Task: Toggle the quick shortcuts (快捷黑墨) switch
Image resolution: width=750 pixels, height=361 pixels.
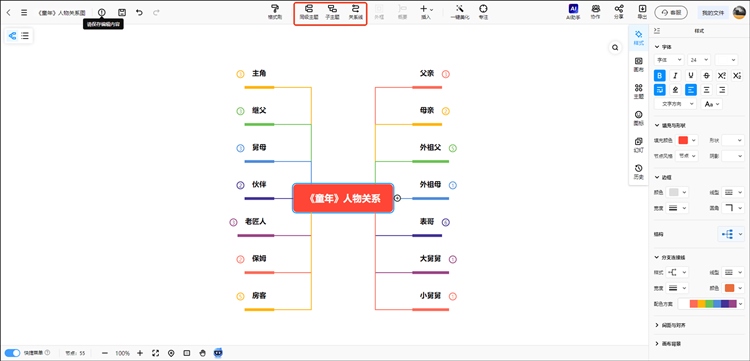Action: tap(12, 353)
